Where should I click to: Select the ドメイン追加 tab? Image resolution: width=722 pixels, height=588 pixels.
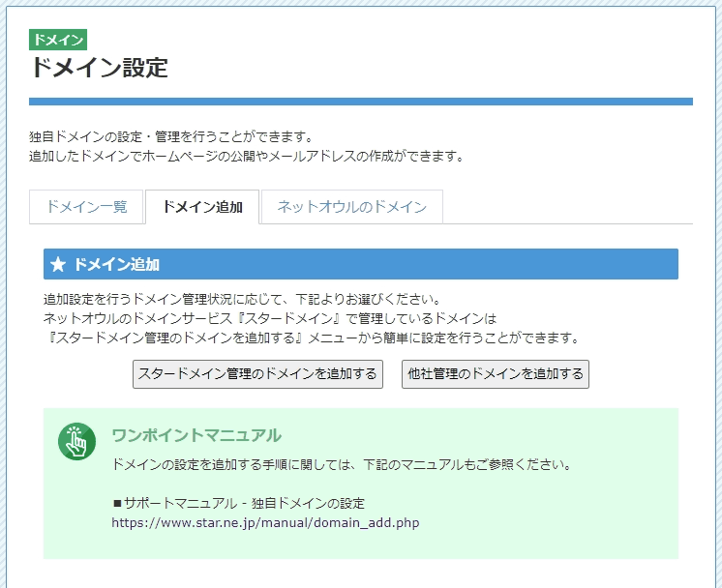202,207
